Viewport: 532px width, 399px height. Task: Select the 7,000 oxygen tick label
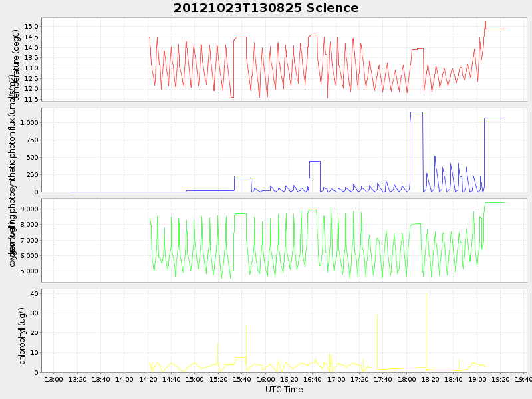29,240
